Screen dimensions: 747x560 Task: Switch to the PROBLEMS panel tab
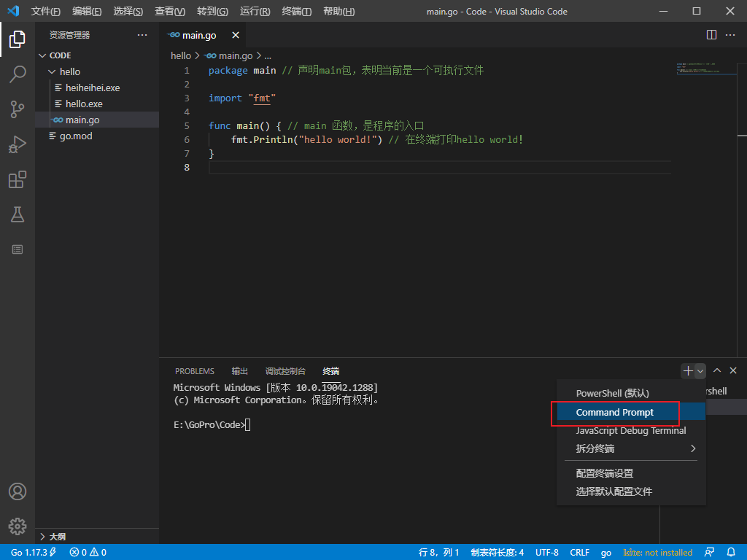tap(195, 371)
